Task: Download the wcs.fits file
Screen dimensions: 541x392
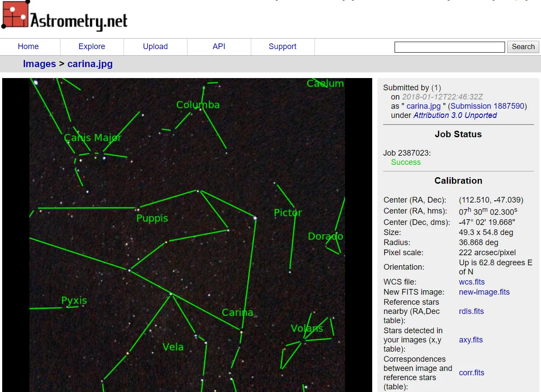Action: point(472,282)
